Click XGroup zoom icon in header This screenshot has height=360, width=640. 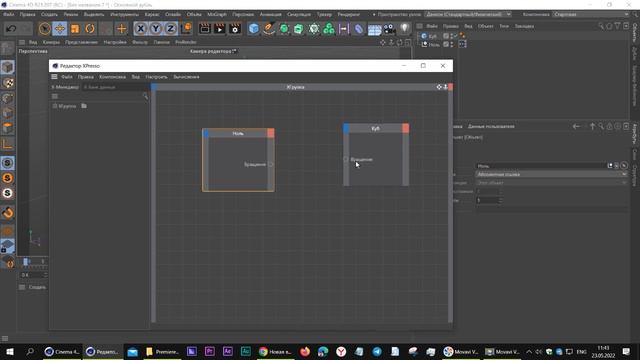pos(445,87)
